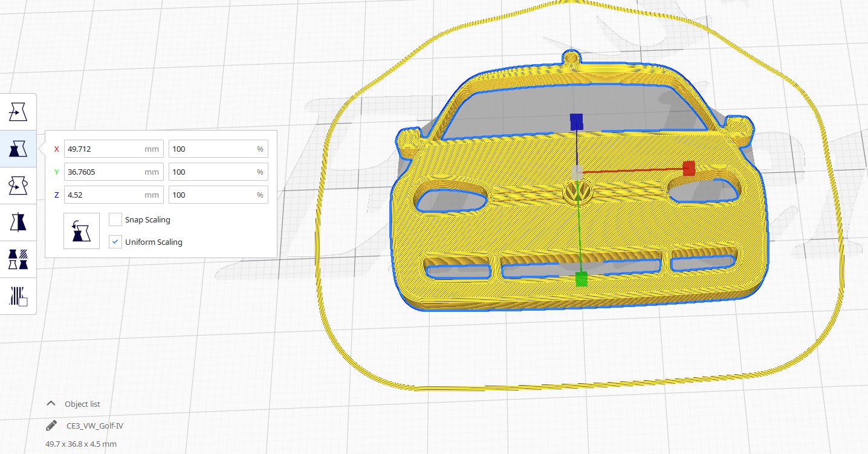Click the blue Z-axis scale handle
This screenshot has width=868, height=454.
(x=577, y=122)
